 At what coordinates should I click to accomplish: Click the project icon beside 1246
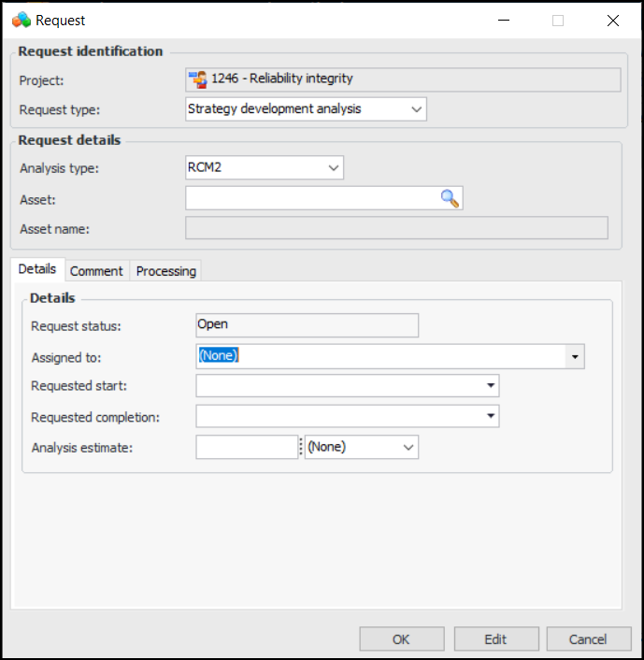point(198,79)
